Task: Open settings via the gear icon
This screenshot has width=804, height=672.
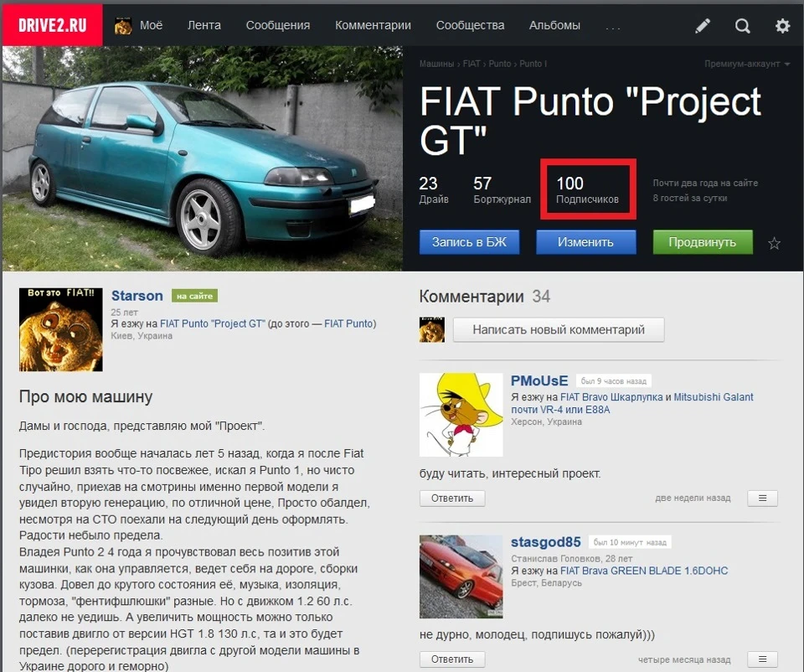Action: pyautogui.click(x=782, y=25)
